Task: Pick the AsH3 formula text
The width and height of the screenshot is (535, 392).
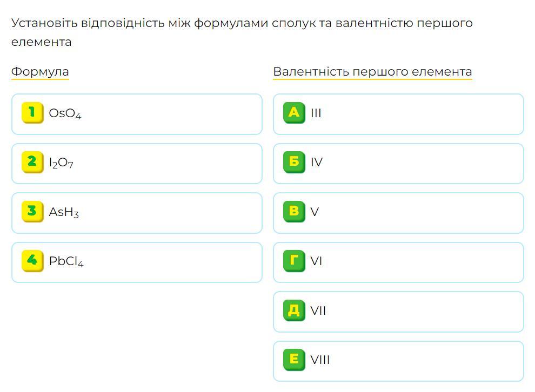Action: click(64, 212)
